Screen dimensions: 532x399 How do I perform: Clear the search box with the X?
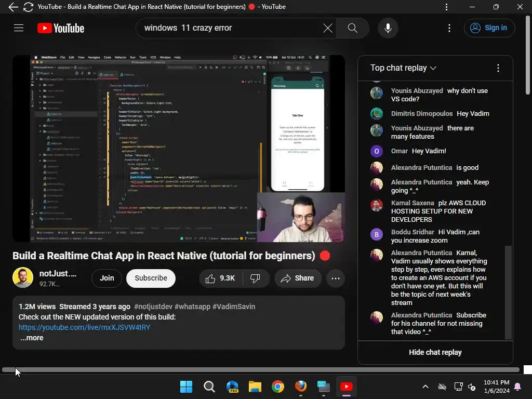(327, 28)
